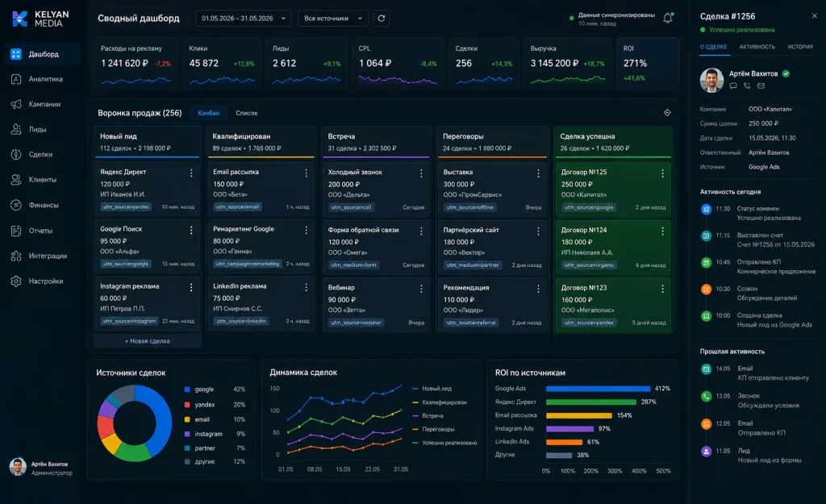Open the date range dropdown 01.05.2026 – 31.05.2026
Image resolution: width=826 pixels, height=504 pixels.
pos(244,19)
